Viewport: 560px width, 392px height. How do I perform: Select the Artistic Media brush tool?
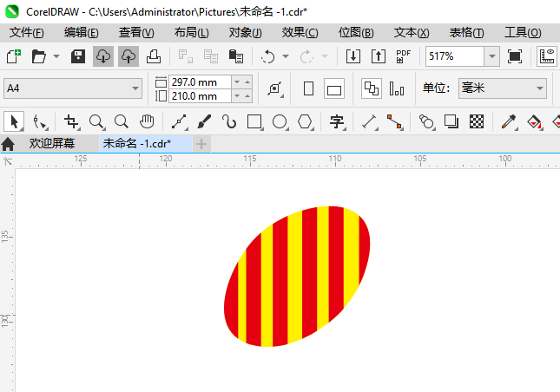(204, 122)
